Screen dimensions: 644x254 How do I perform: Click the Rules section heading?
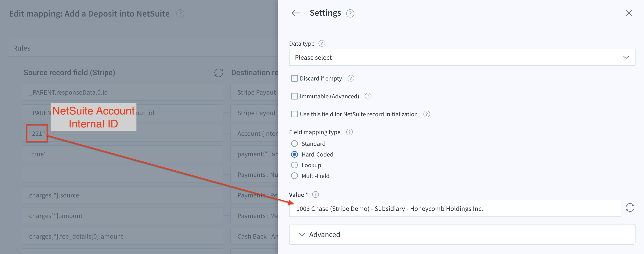[x=22, y=48]
